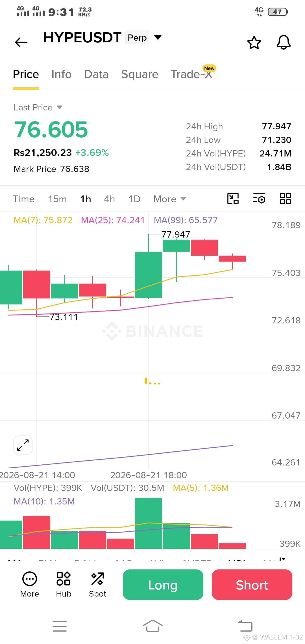Screen dimensions: 305x644
Task: Expand the chart to fullscreen
Action: click(x=23, y=445)
